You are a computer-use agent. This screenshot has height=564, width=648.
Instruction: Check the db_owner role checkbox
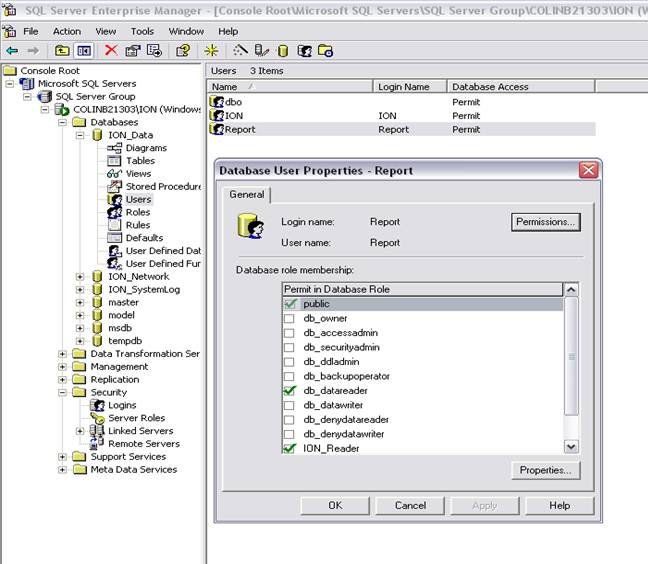pos(289,318)
